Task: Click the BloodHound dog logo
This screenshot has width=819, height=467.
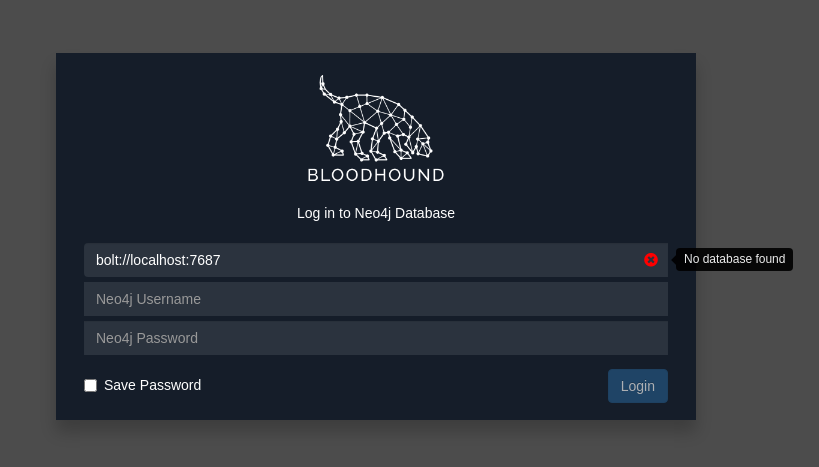Action: coord(376,120)
